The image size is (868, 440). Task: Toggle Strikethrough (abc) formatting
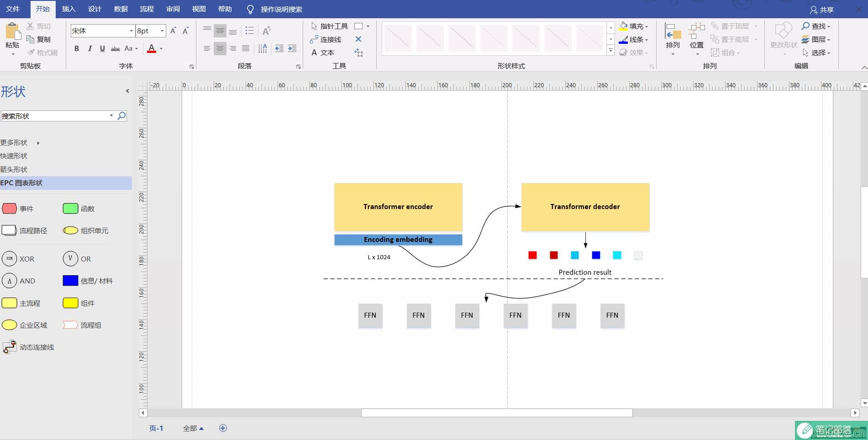coord(116,48)
